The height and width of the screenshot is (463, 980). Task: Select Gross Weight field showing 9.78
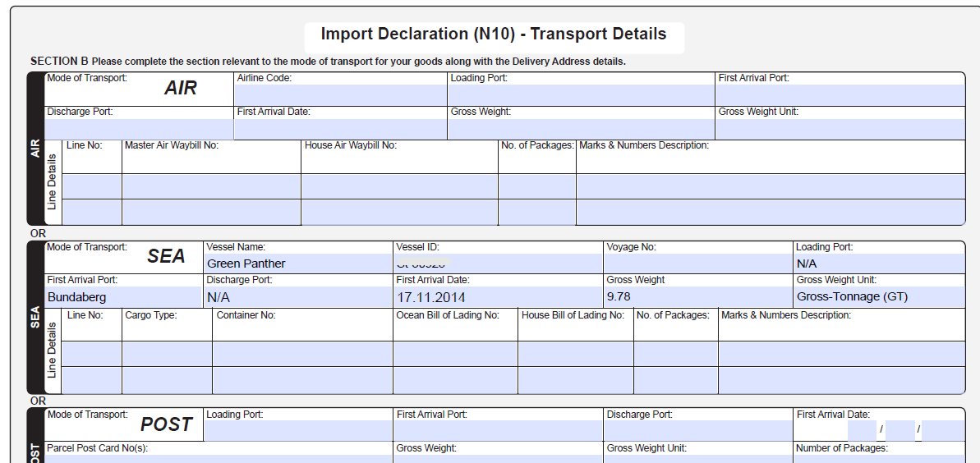pyautogui.click(x=699, y=297)
